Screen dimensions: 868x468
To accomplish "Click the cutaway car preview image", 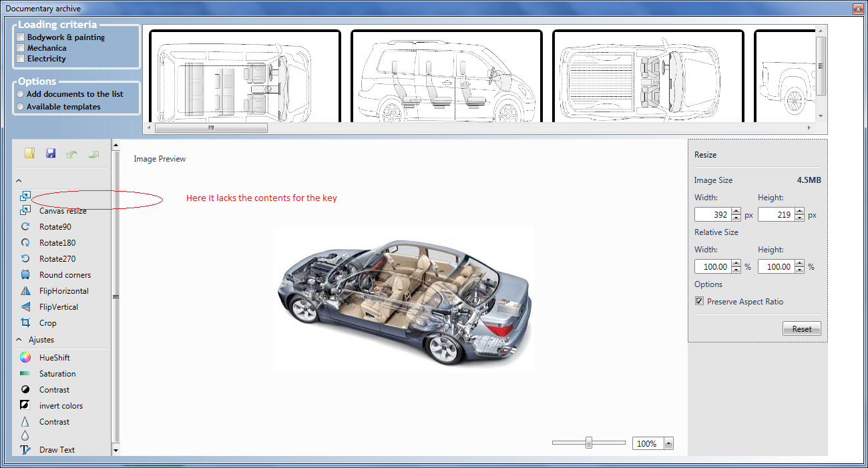I will click(403, 299).
